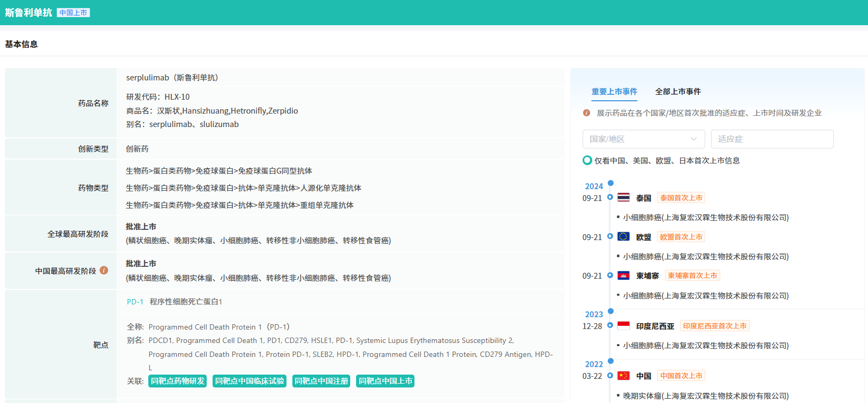Click the Thailand flag icon
Image resolution: width=868 pixels, height=403 pixels.
[x=623, y=198]
